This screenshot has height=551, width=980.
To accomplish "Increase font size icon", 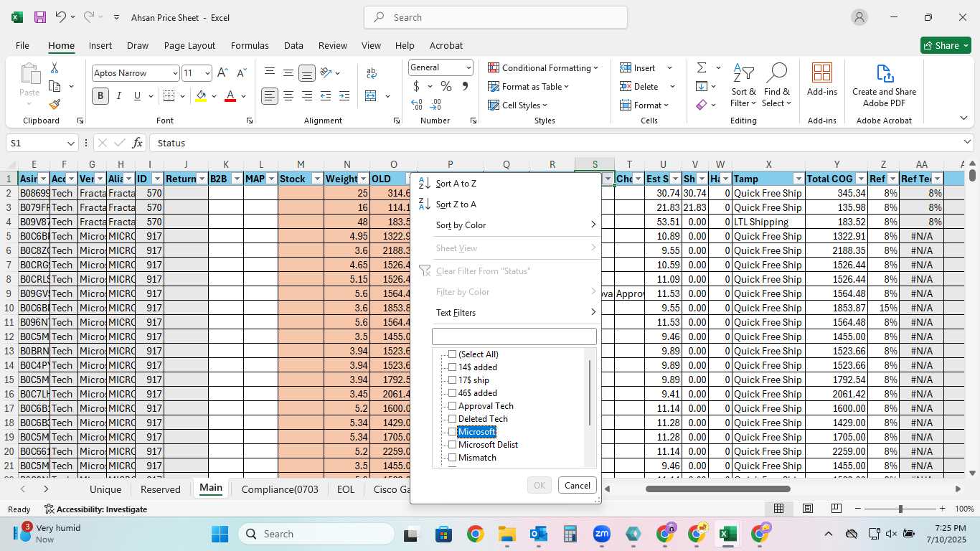I will coord(222,73).
